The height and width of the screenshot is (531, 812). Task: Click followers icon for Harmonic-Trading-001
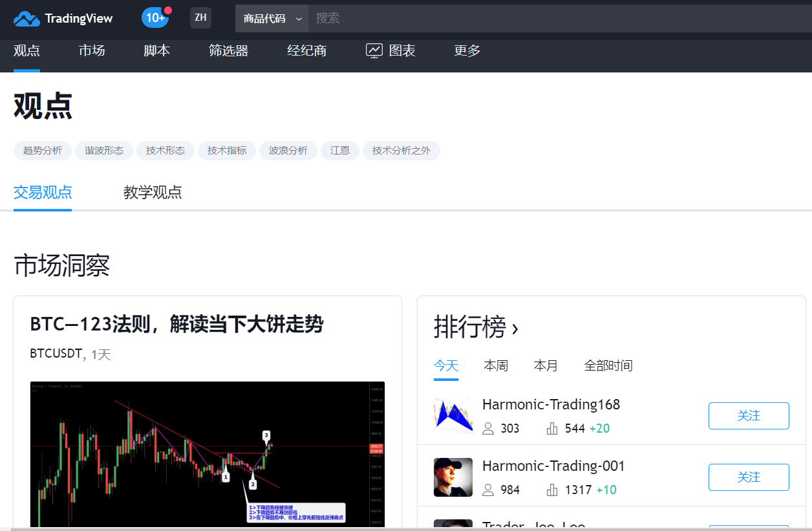pyautogui.click(x=488, y=490)
